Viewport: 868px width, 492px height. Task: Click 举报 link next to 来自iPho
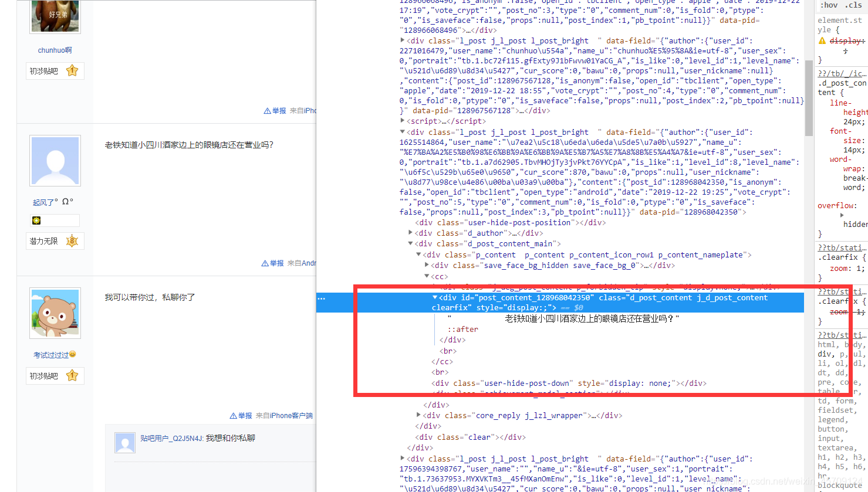(279, 111)
